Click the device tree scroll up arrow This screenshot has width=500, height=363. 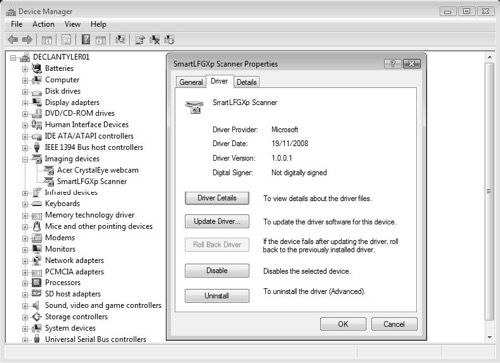489,57
